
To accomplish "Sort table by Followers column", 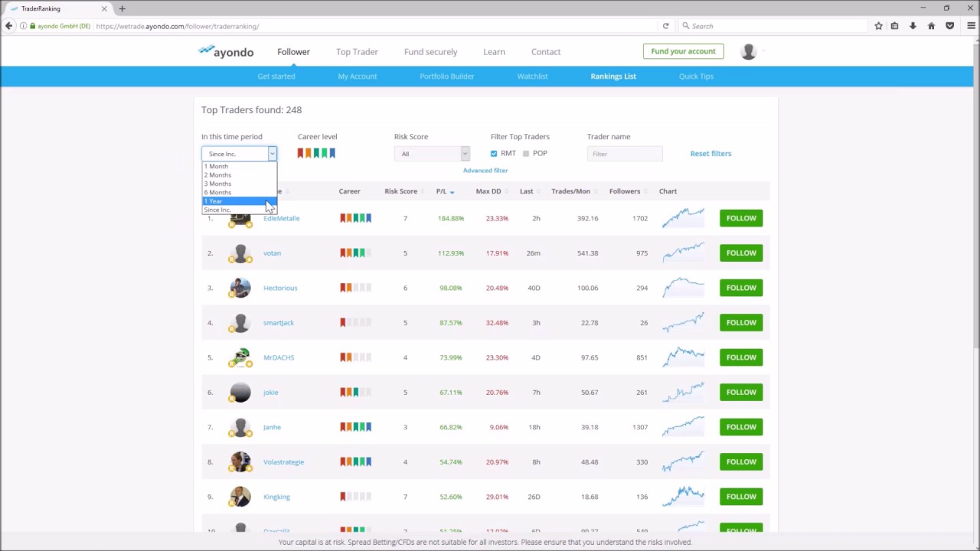I will (x=625, y=191).
